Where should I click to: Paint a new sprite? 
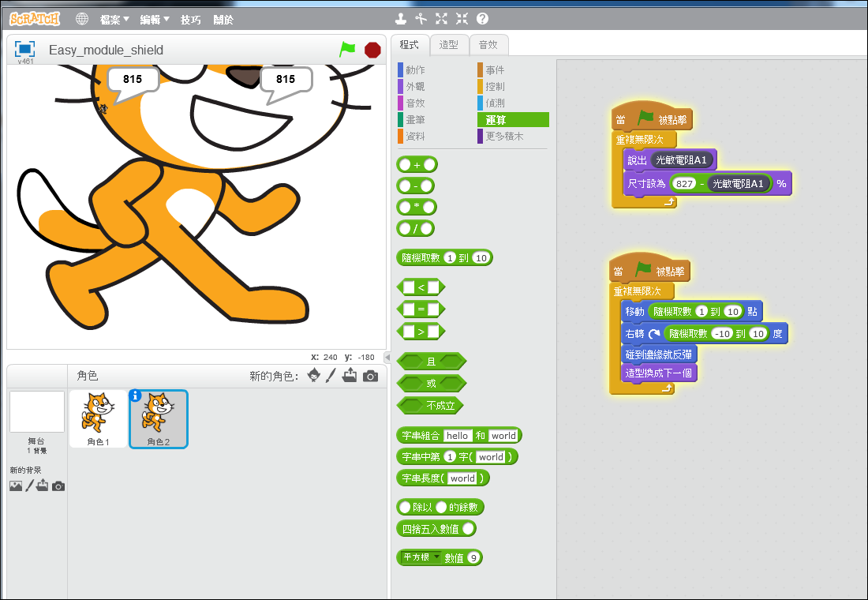(x=331, y=376)
